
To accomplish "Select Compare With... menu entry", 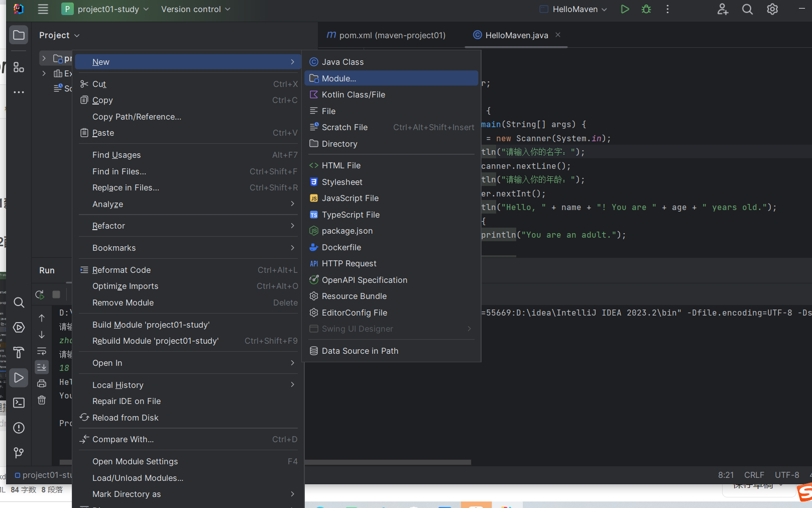I will (x=189, y=439).
